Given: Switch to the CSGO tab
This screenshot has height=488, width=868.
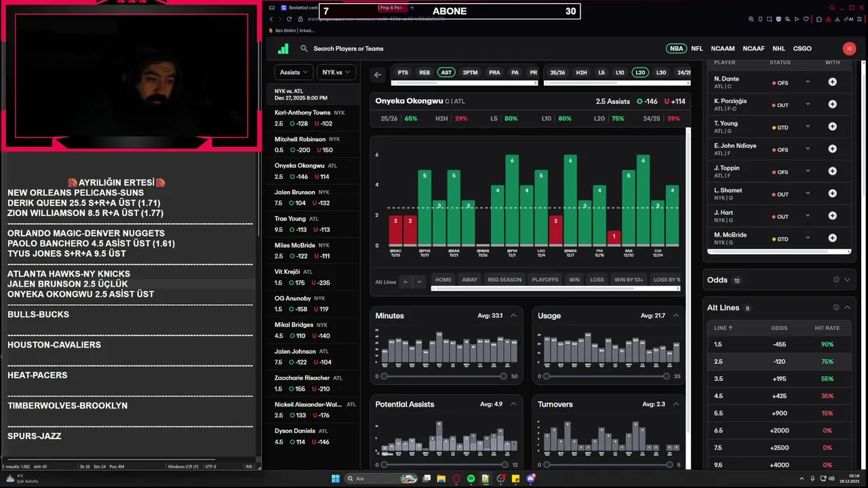Looking at the screenshot, I should click(802, 49).
